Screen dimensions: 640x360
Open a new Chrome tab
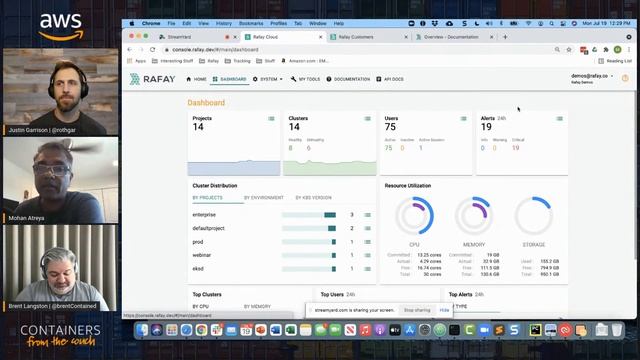coord(505,37)
